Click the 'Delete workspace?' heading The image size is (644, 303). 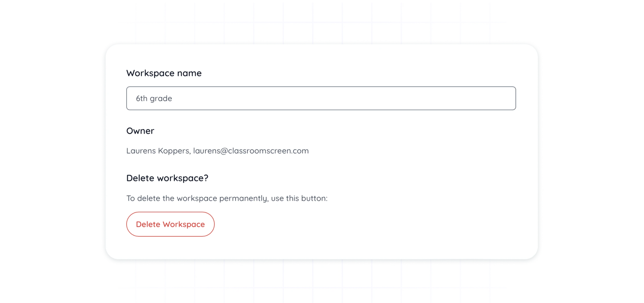[167, 178]
